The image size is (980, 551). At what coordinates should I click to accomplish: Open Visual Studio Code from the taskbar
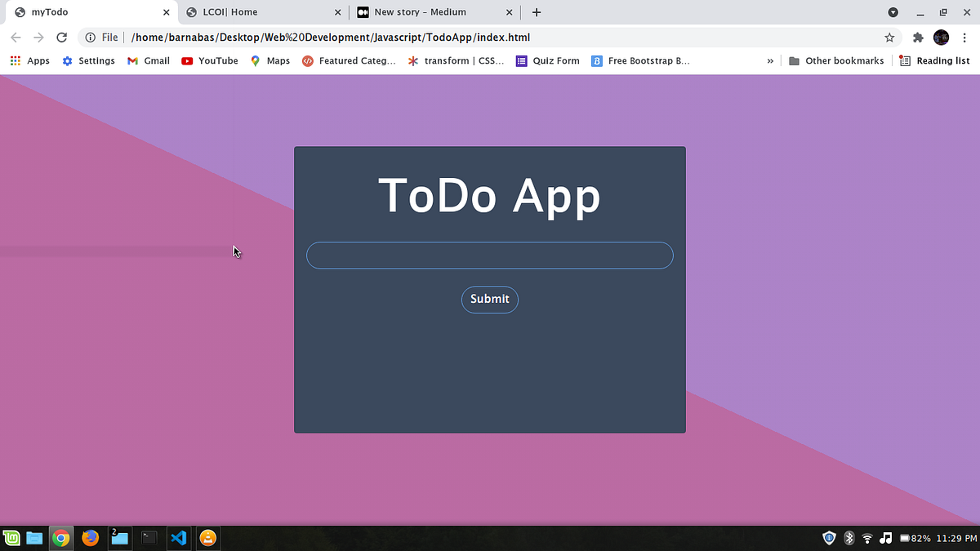(x=179, y=538)
